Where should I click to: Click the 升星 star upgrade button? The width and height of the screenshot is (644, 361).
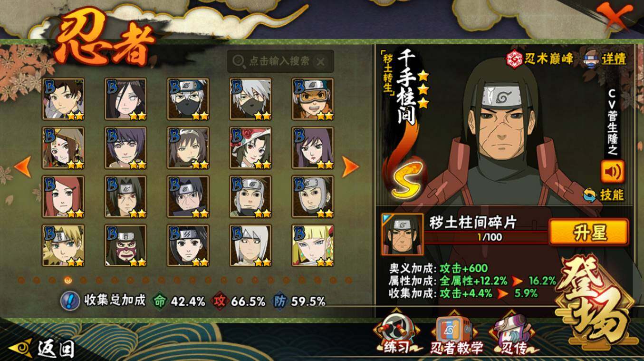(588, 233)
